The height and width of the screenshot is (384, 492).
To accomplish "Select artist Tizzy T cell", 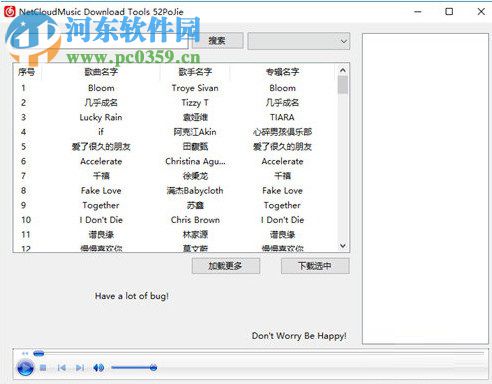I will point(195,103).
